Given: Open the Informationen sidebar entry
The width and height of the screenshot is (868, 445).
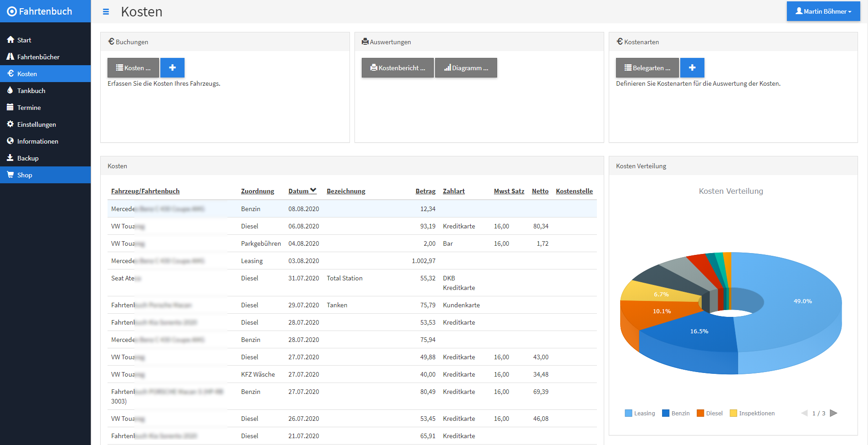Looking at the screenshot, I should [45, 141].
